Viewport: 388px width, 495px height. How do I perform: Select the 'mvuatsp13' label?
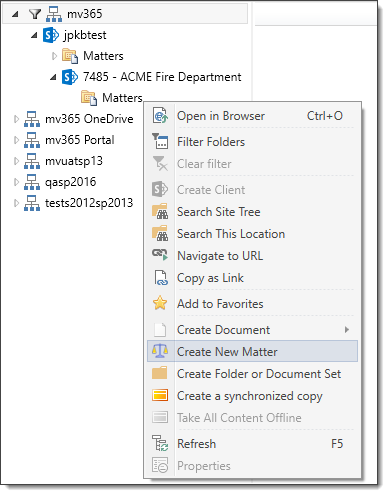point(74,161)
